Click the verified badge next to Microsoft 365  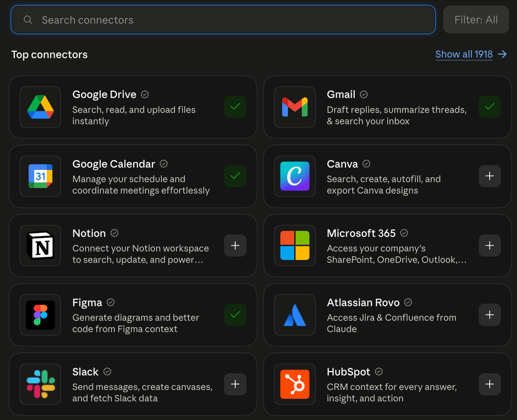point(404,233)
